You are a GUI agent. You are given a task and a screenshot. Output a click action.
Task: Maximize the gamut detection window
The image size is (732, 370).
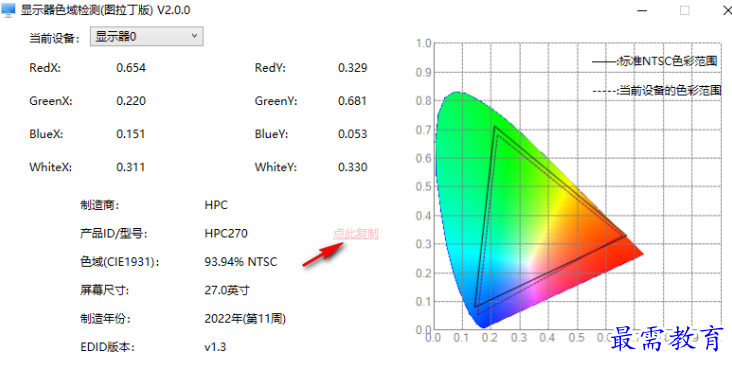coord(684,10)
